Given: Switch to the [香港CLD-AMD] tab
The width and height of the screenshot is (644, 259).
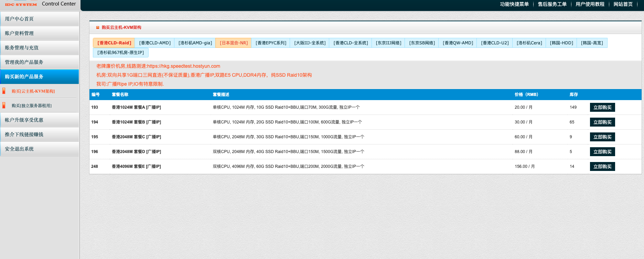Looking at the screenshot, I should coord(155,43).
